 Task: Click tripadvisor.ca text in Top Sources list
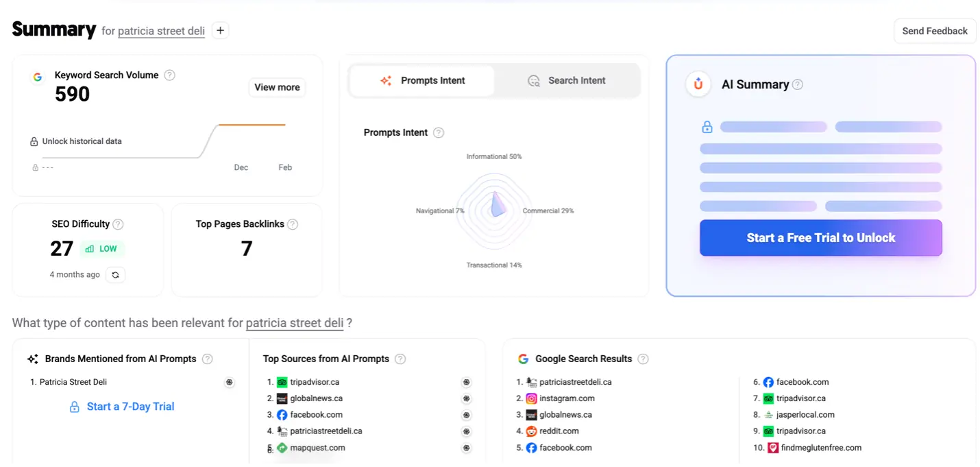coord(315,382)
